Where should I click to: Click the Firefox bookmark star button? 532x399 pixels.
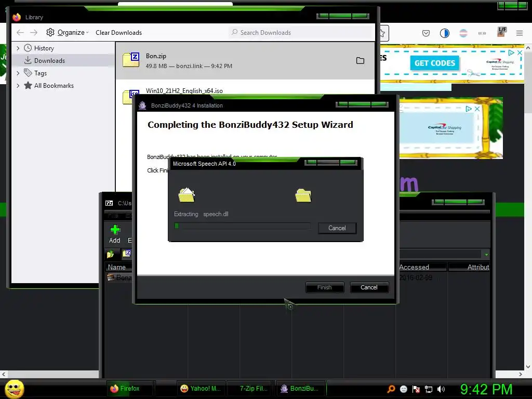[x=382, y=33]
